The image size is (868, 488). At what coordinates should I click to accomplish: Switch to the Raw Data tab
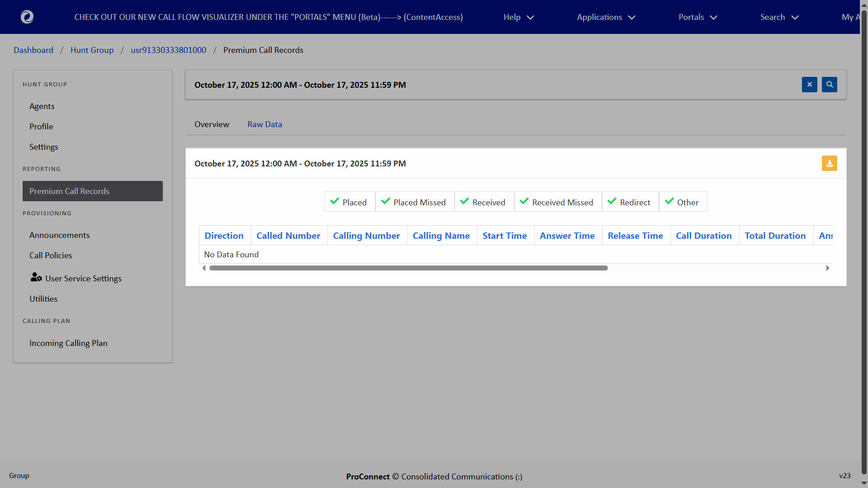[x=265, y=124]
